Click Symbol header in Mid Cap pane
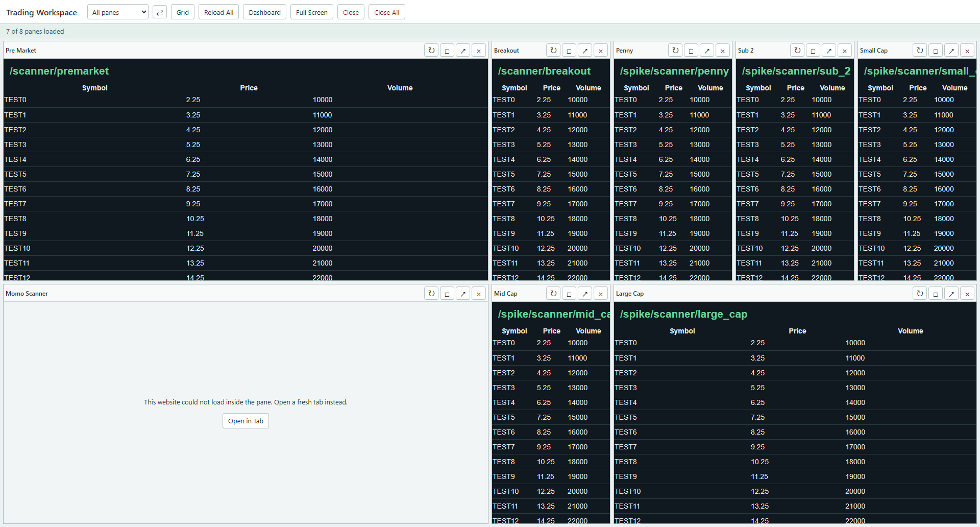The height and width of the screenshot is (527, 980). click(514, 331)
